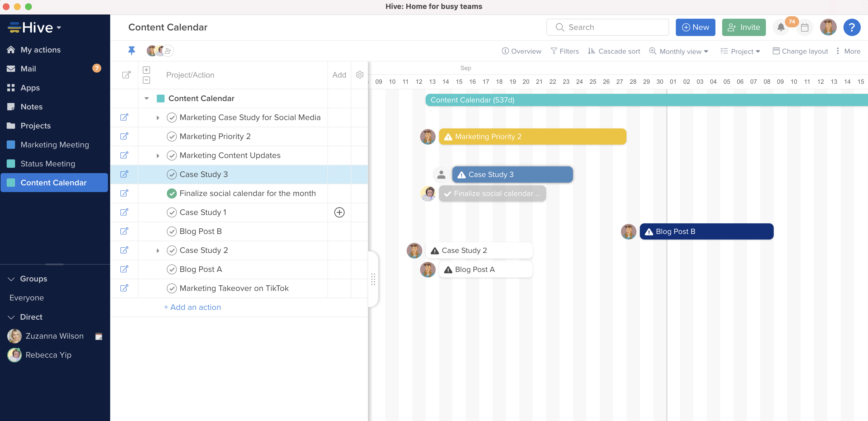
Task: Click the settings gear icon on row
Action: (x=360, y=75)
